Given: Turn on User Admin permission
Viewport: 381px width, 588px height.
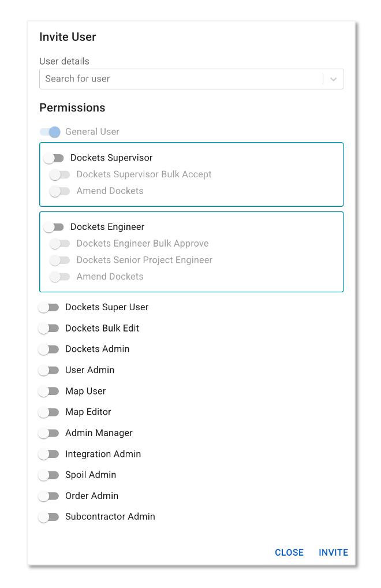Looking at the screenshot, I should pos(48,370).
